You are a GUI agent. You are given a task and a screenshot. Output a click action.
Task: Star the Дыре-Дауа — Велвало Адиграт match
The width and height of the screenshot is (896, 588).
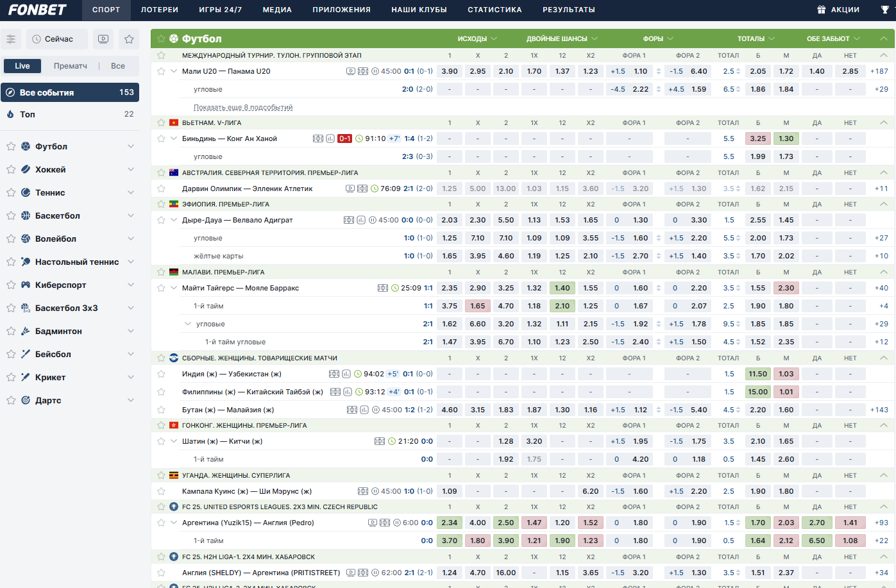click(161, 220)
